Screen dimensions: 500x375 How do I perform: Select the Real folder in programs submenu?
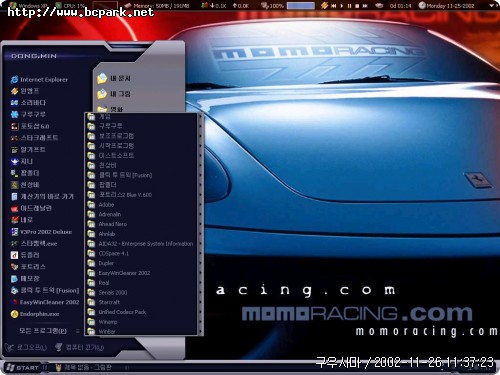click(143, 283)
